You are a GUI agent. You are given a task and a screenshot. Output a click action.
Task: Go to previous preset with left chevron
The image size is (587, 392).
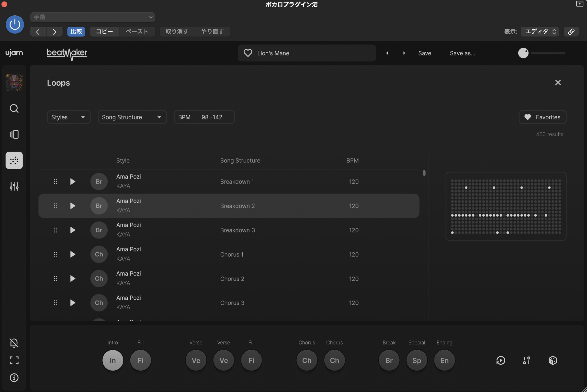pyautogui.click(x=38, y=32)
